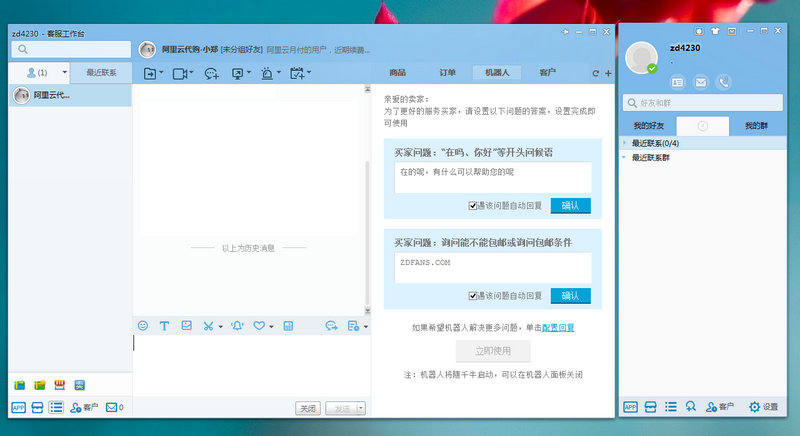Image resolution: width=800 pixels, height=436 pixels.
Task: Select the 阿里云代... contact in list
Action: 70,95
